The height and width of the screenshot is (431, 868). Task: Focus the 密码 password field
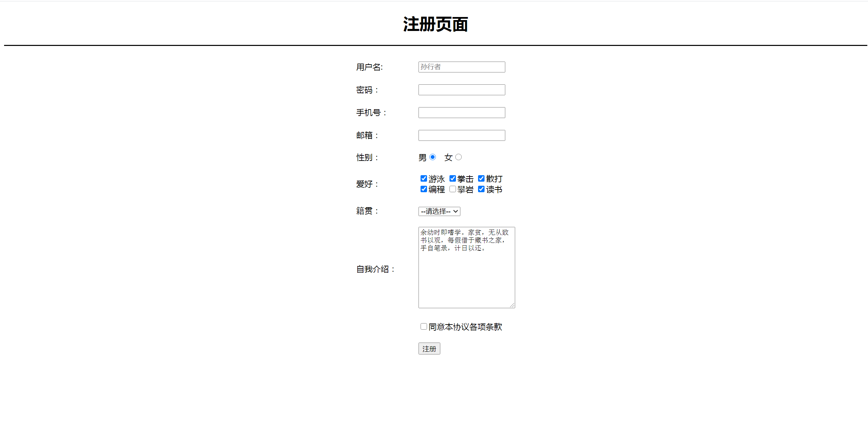461,90
